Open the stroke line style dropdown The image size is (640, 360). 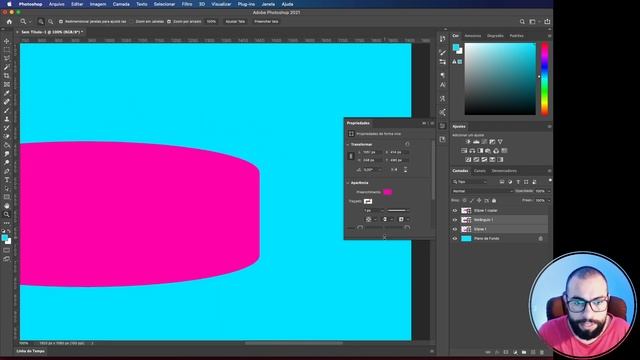coord(398,210)
